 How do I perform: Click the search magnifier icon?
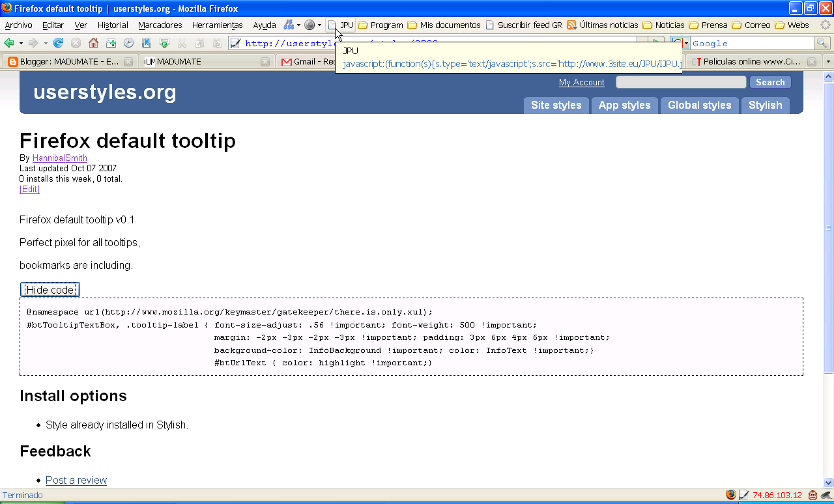823,43
